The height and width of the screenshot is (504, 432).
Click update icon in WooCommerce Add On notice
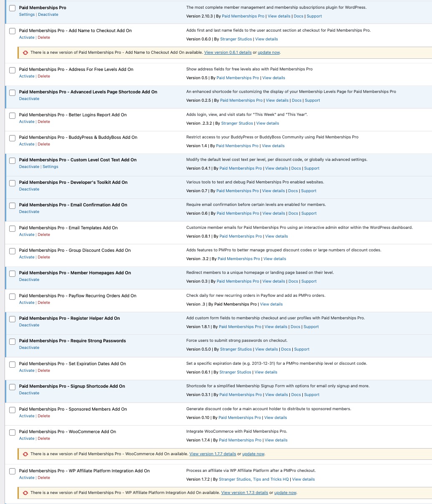click(25, 454)
